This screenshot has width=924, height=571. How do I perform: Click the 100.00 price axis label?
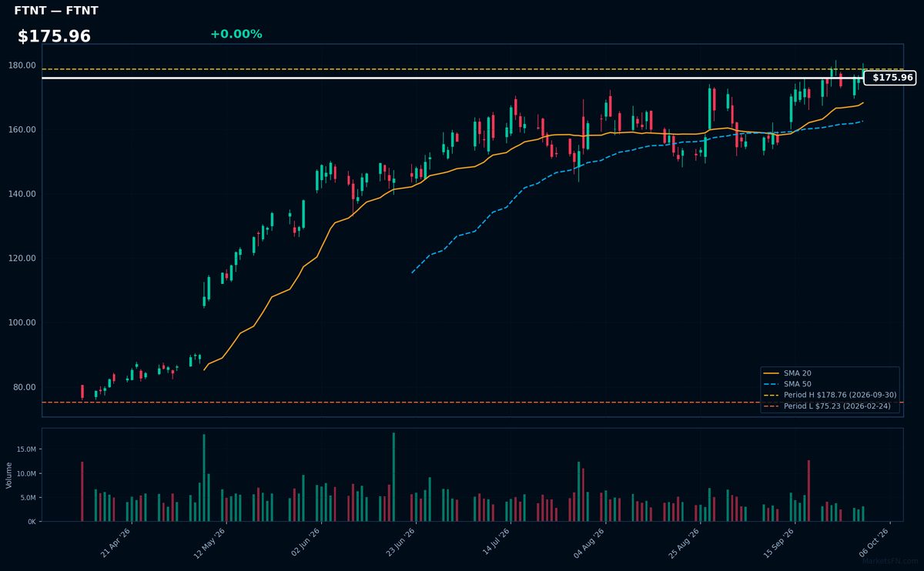coord(22,322)
